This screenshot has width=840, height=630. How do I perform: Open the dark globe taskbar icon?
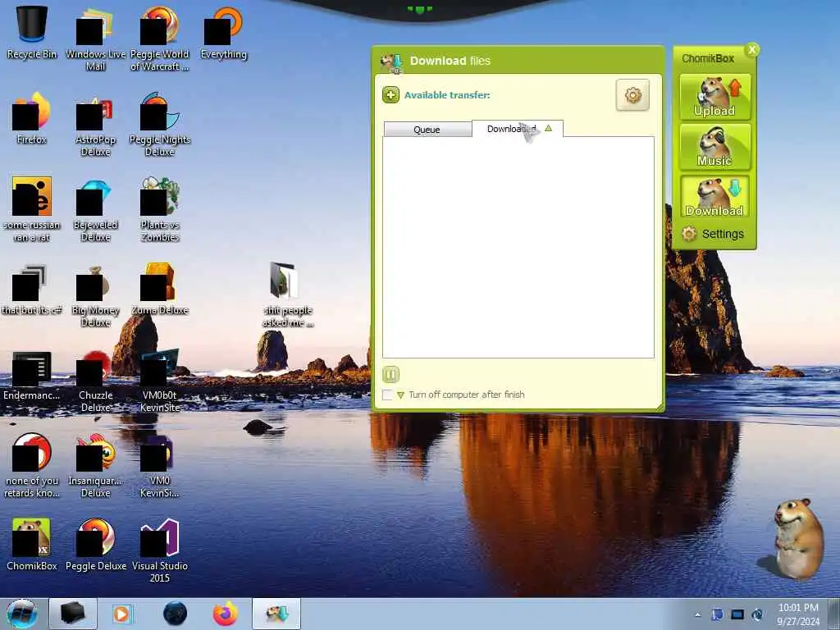click(x=176, y=614)
